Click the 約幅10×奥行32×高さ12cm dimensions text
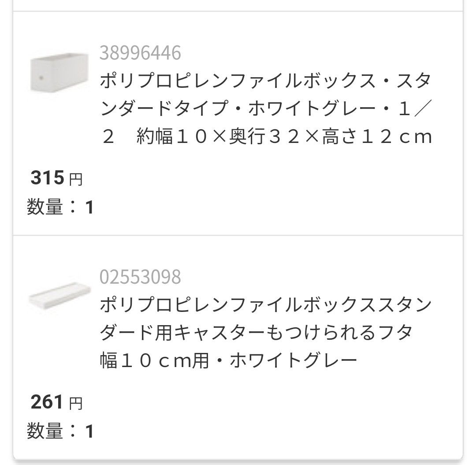Image resolution: width=476 pixels, height=465 pixels. [x=284, y=137]
